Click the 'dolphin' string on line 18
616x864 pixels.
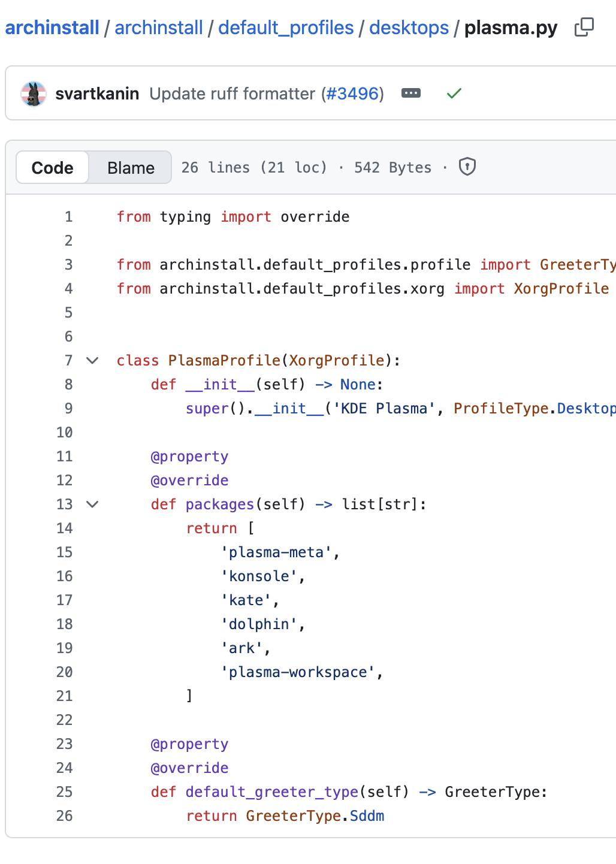pyautogui.click(x=259, y=624)
